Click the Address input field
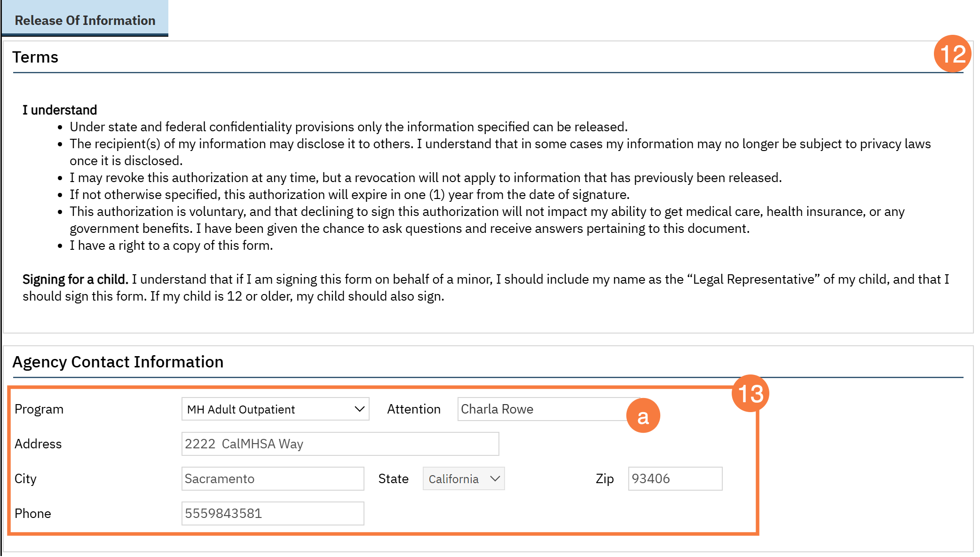The image size is (980, 557). pos(340,444)
